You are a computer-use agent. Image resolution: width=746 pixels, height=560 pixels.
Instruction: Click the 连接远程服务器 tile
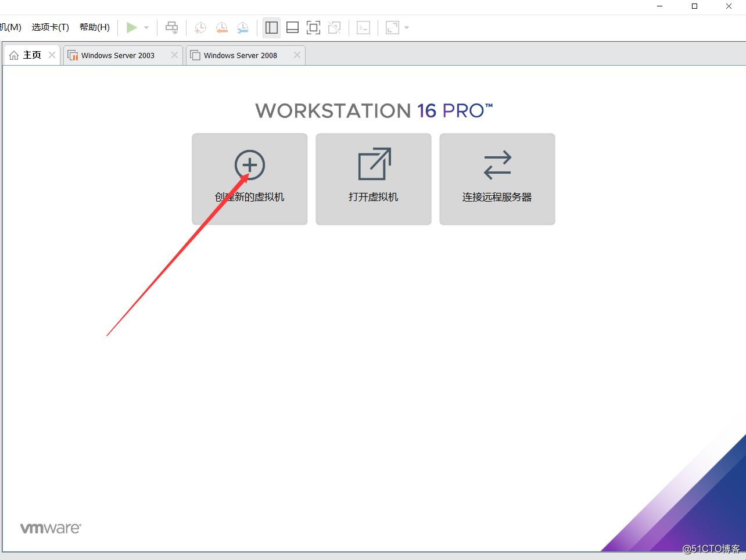click(x=497, y=179)
